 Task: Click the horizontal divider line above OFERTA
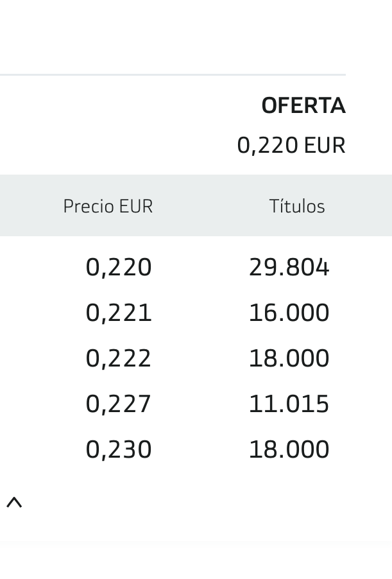173,74
